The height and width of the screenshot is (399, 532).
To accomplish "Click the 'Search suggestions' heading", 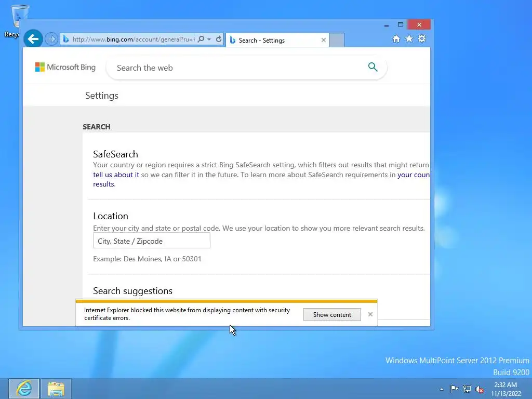I will (x=132, y=291).
